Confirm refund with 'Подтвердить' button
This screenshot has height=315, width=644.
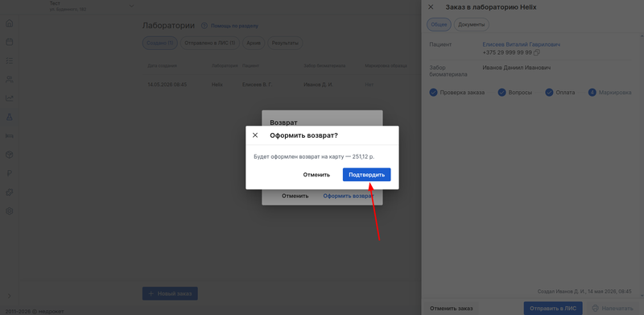[x=367, y=175]
